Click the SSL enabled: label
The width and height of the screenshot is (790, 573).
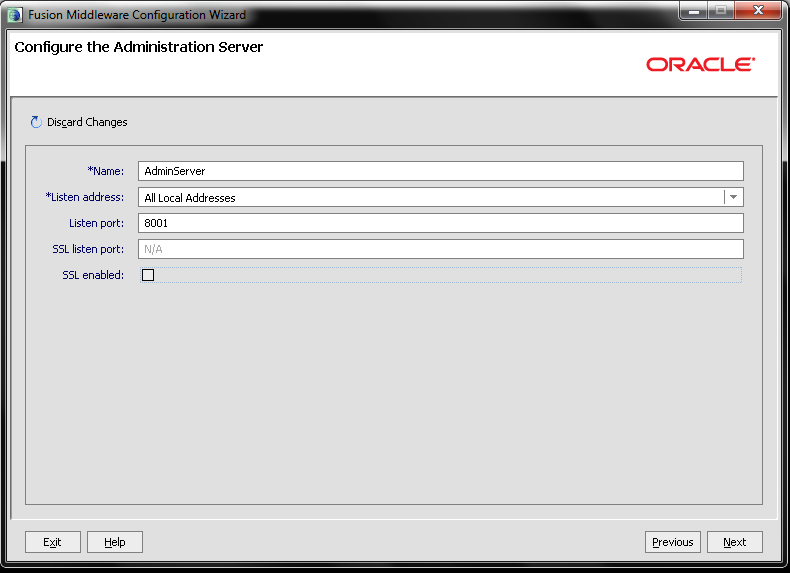93,275
